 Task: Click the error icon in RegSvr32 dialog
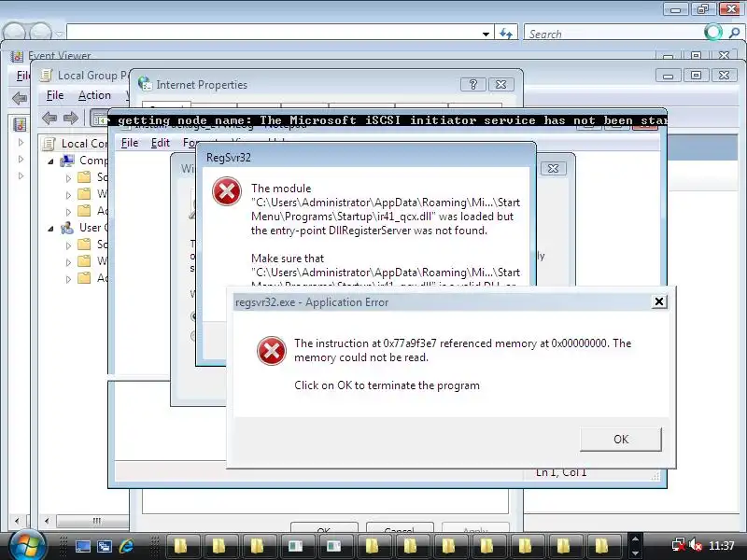(x=226, y=191)
